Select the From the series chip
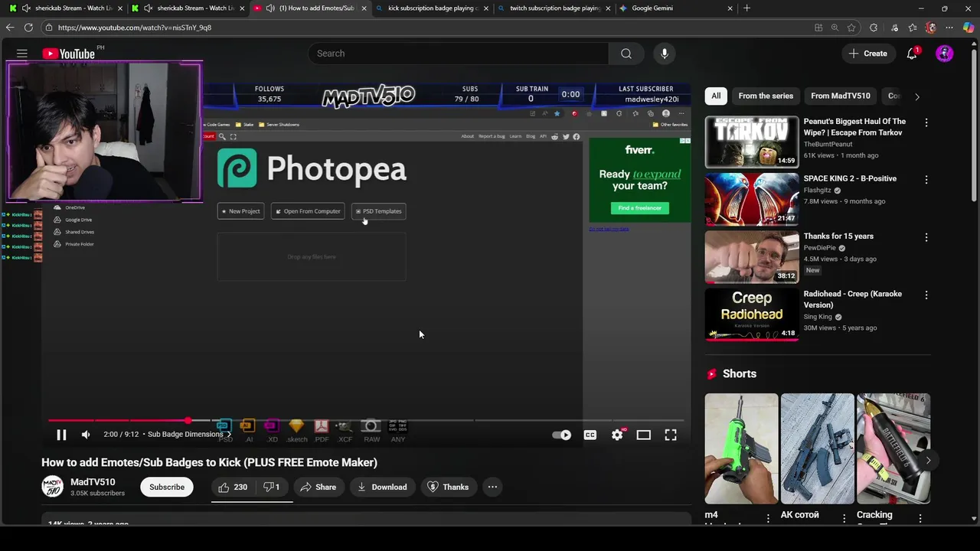This screenshot has width=980, height=551. (766, 96)
